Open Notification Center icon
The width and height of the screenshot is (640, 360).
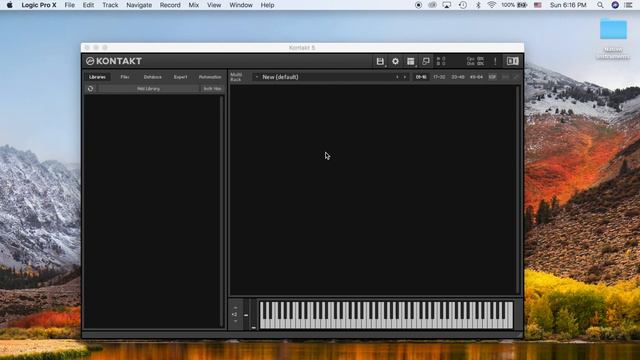[629, 5]
